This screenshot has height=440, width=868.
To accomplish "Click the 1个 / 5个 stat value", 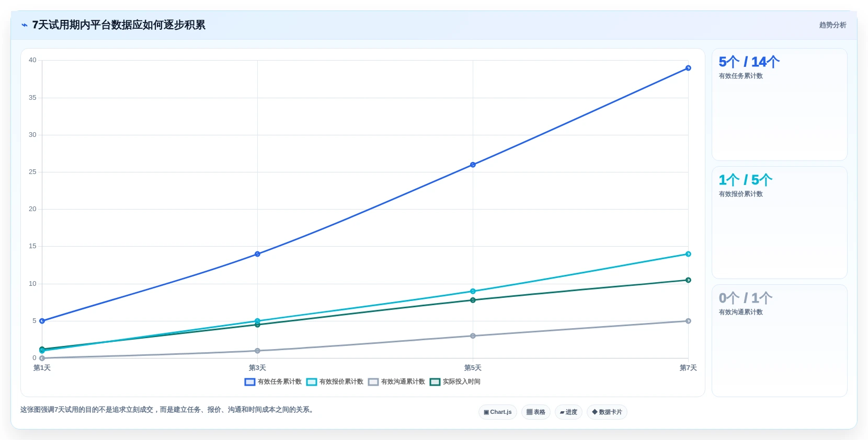I will (x=745, y=180).
